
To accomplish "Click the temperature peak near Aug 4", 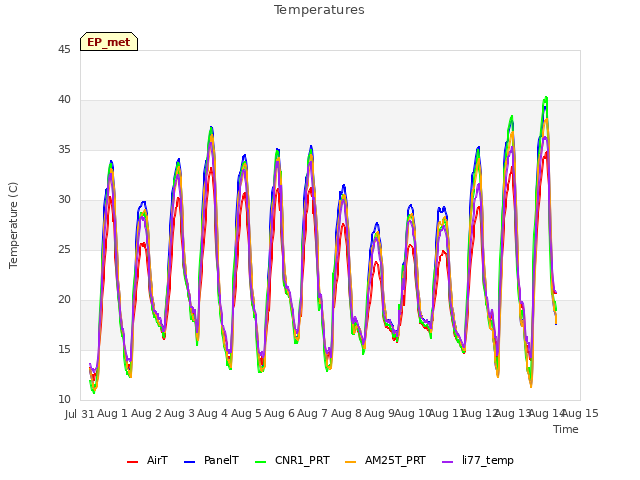I will pyautogui.click(x=211, y=128).
